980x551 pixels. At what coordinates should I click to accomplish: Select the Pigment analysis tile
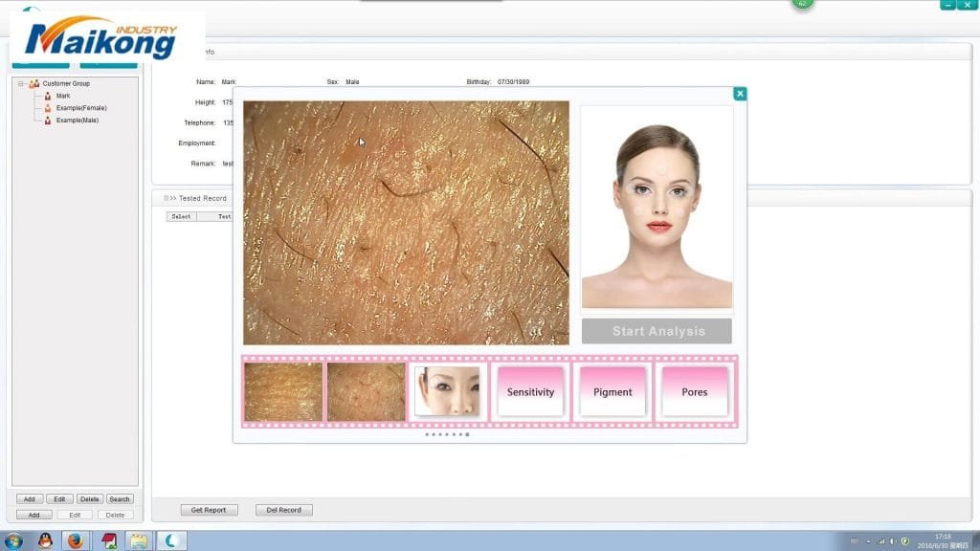pos(612,391)
